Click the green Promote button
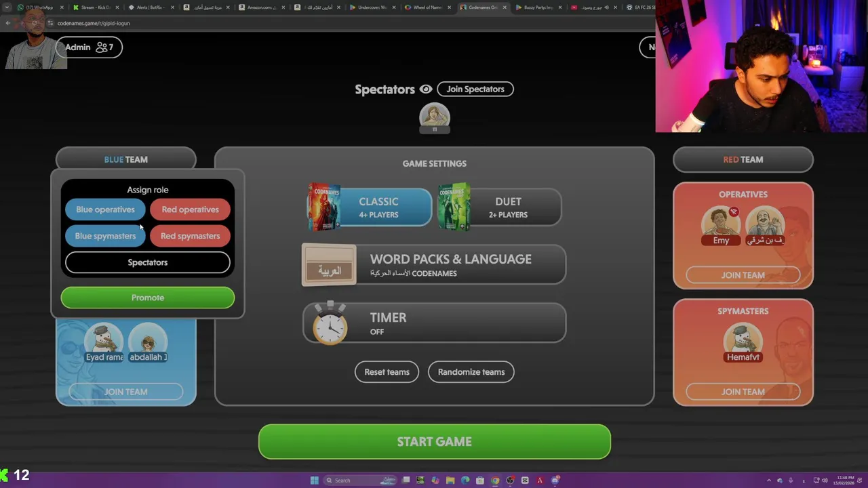 (148, 298)
